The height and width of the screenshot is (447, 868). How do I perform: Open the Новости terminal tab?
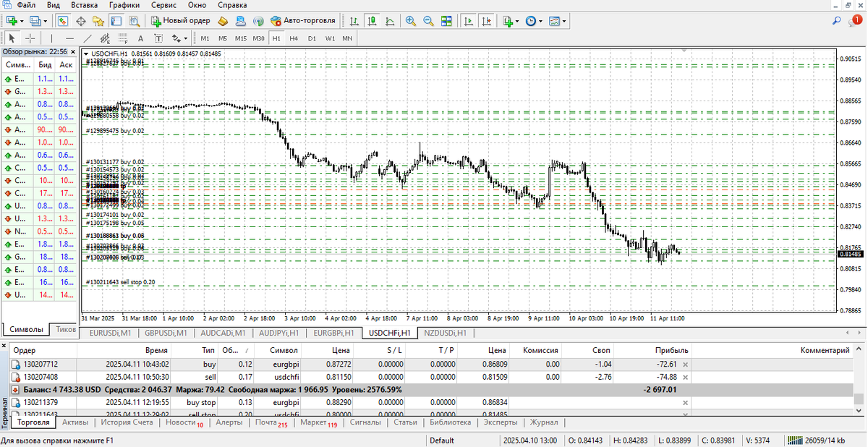coord(184,422)
